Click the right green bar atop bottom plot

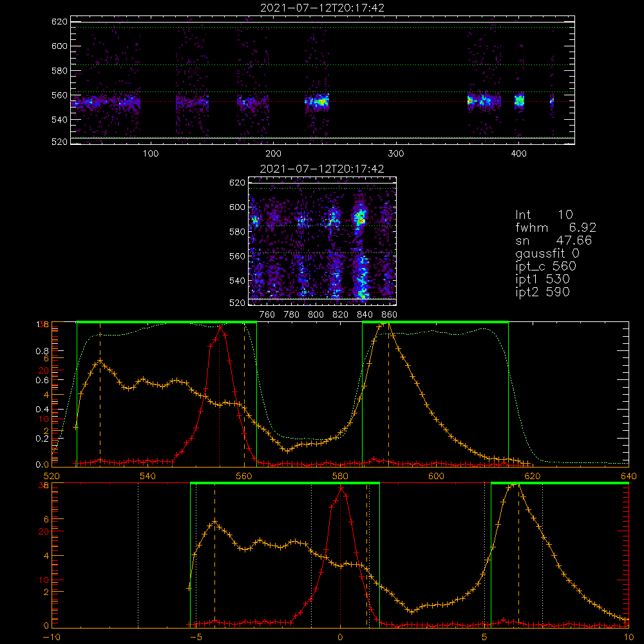[x=560, y=483]
